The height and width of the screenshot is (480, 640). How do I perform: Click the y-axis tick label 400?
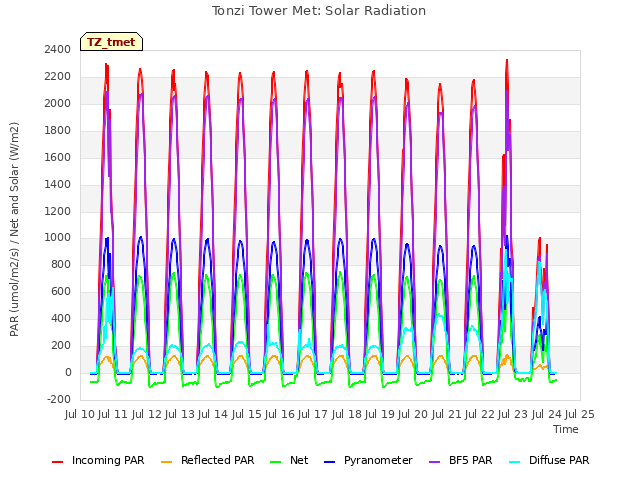[61, 318]
